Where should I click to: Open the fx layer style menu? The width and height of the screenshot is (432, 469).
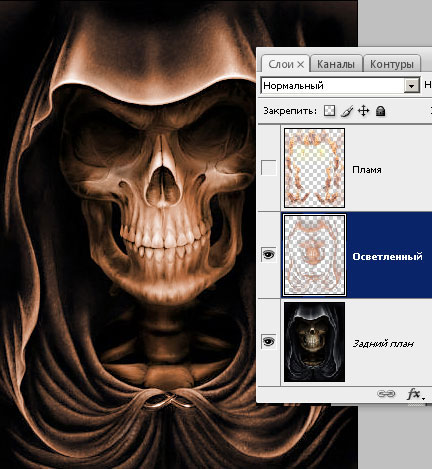(x=415, y=394)
